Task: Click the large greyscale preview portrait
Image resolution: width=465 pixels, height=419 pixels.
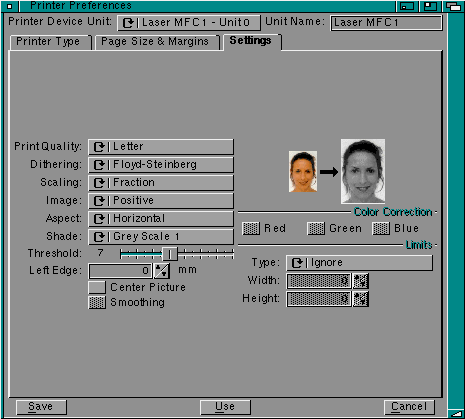Action: pyautogui.click(x=363, y=171)
